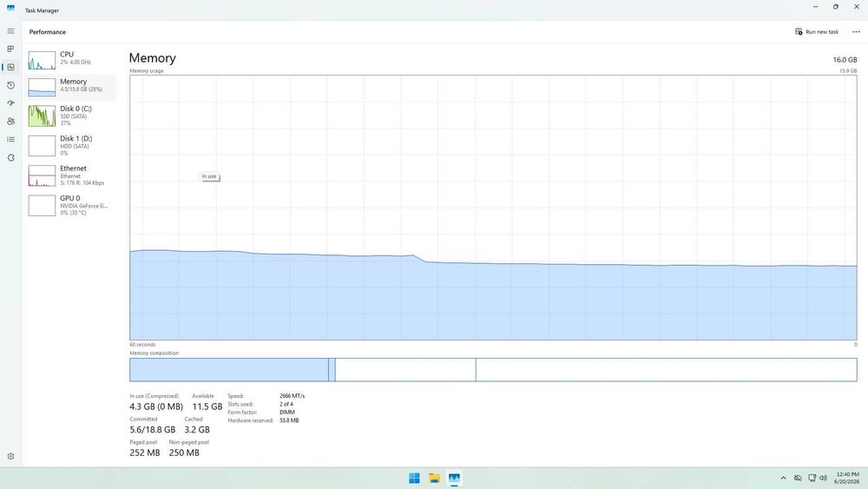Open the Startup apps page icon
Screen dimensions: 868x489
(10, 103)
